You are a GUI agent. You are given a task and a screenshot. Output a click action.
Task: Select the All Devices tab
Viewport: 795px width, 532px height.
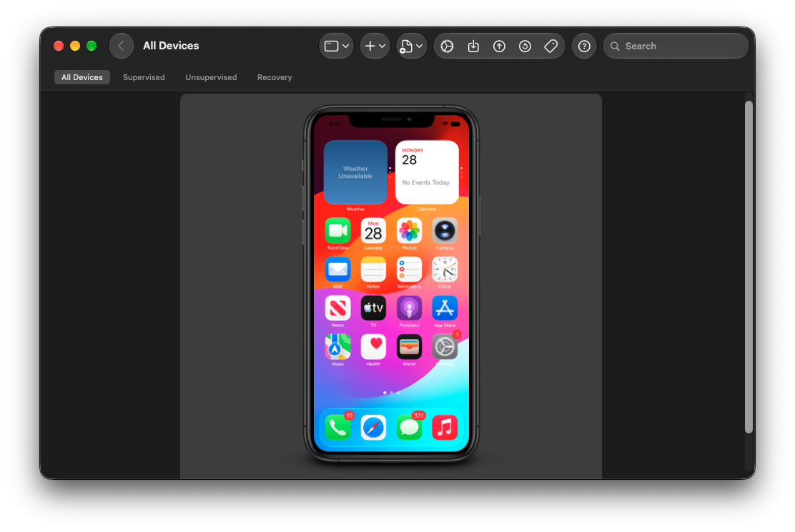[x=82, y=77]
